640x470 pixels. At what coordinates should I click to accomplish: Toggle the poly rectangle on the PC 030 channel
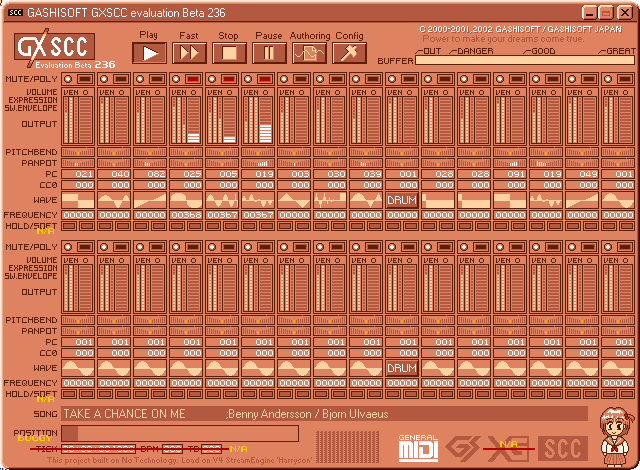coord(337,79)
